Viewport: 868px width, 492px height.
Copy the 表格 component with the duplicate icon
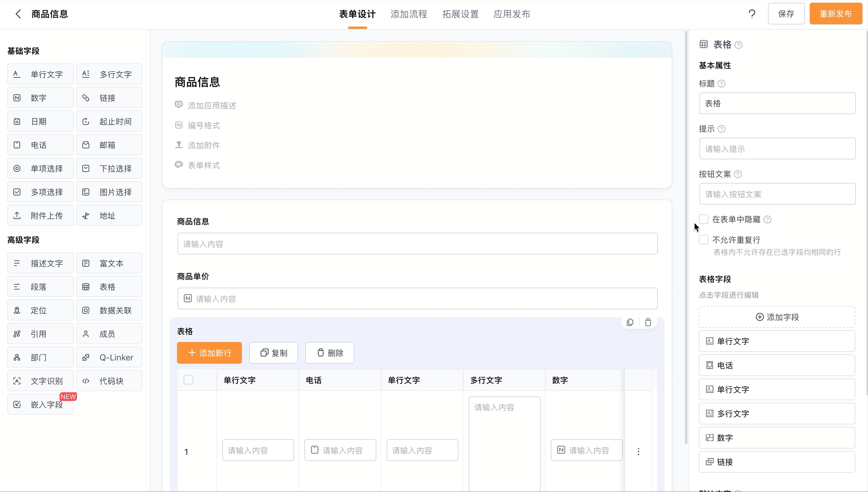click(630, 322)
